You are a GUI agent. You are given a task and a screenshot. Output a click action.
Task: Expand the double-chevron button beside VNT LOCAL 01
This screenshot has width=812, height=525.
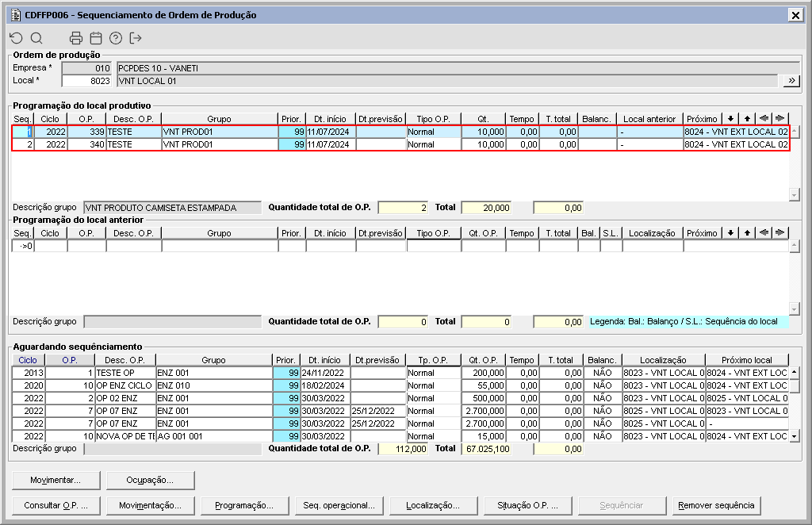pos(791,81)
